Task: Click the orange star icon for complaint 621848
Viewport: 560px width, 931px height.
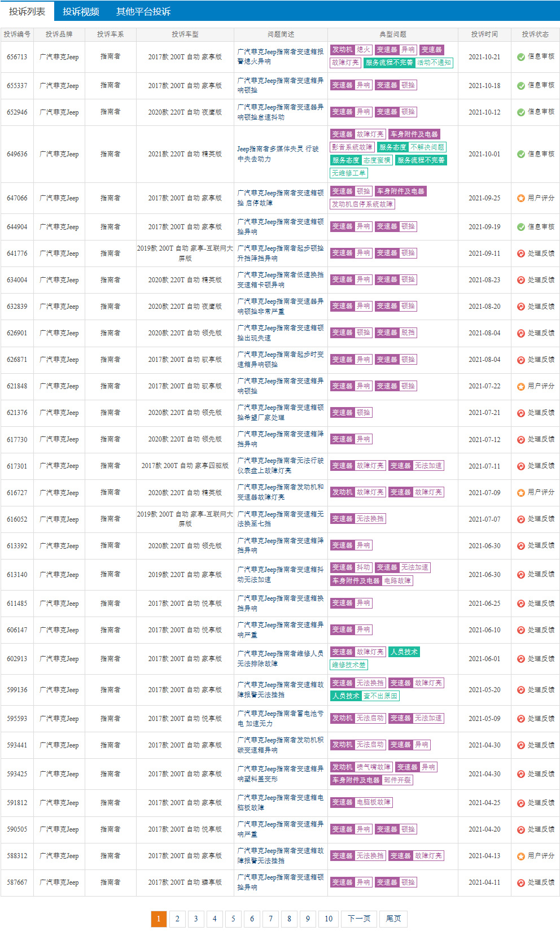Action: pyautogui.click(x=521, y=387)
